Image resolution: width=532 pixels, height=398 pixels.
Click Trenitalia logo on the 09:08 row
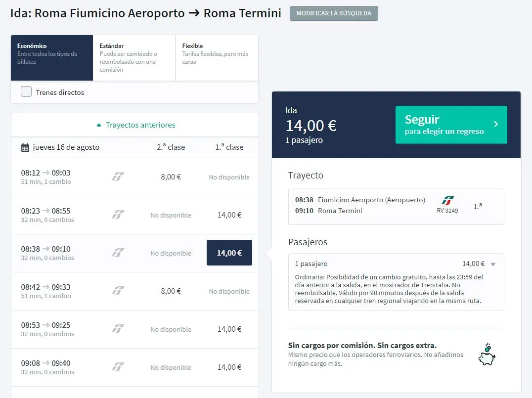pyautogui.click(x=118, y=367)
